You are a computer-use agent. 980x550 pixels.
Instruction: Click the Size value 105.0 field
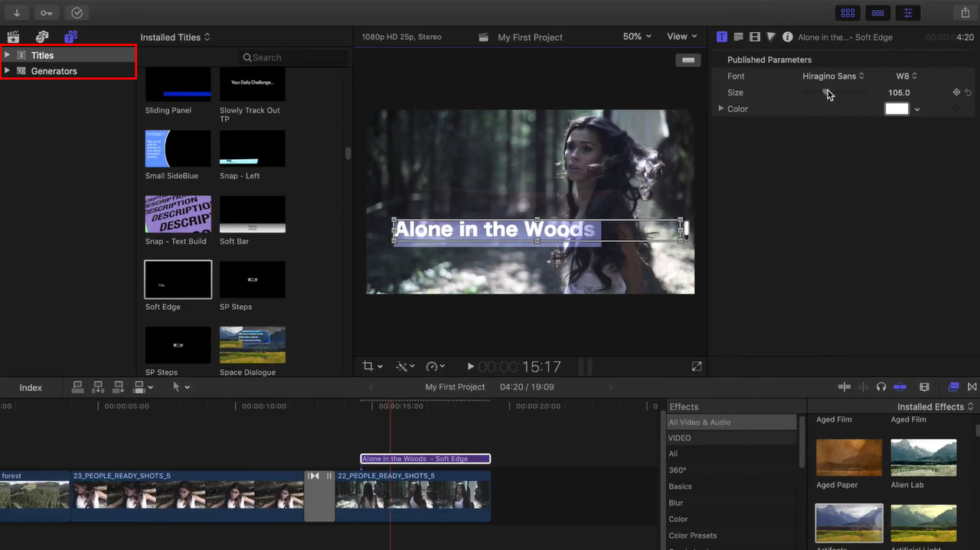click(x=899, y=93)
